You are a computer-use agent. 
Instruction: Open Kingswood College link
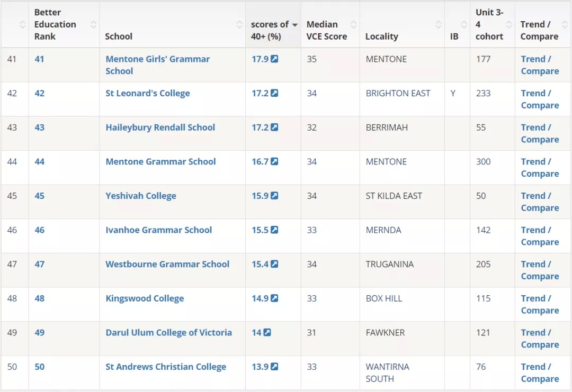pyautogui.click(x=145, y=298)
